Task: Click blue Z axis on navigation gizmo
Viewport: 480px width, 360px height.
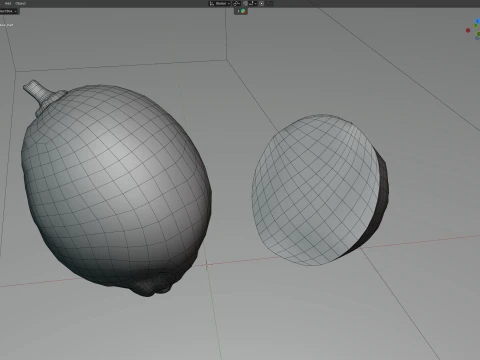Action: (477, 21)
